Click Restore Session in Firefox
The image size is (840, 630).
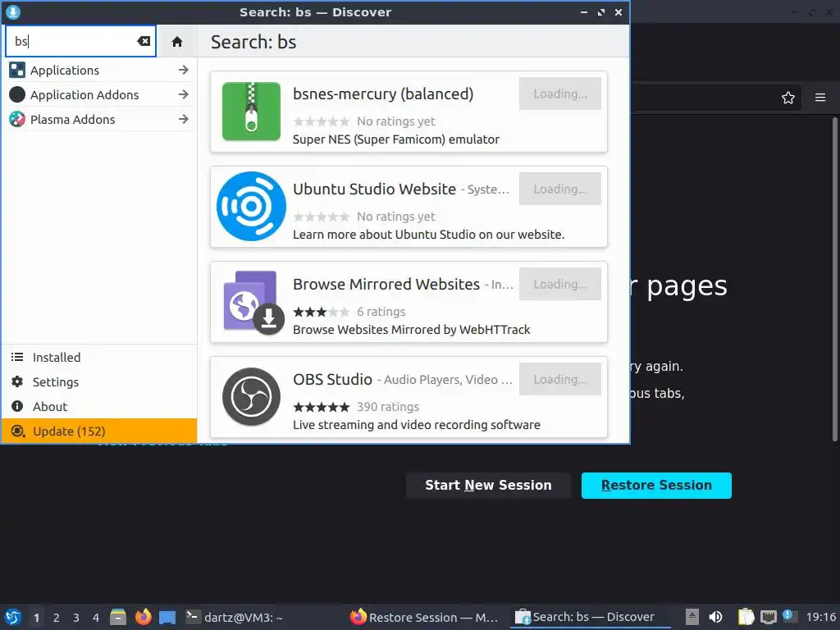coord(656,486)
